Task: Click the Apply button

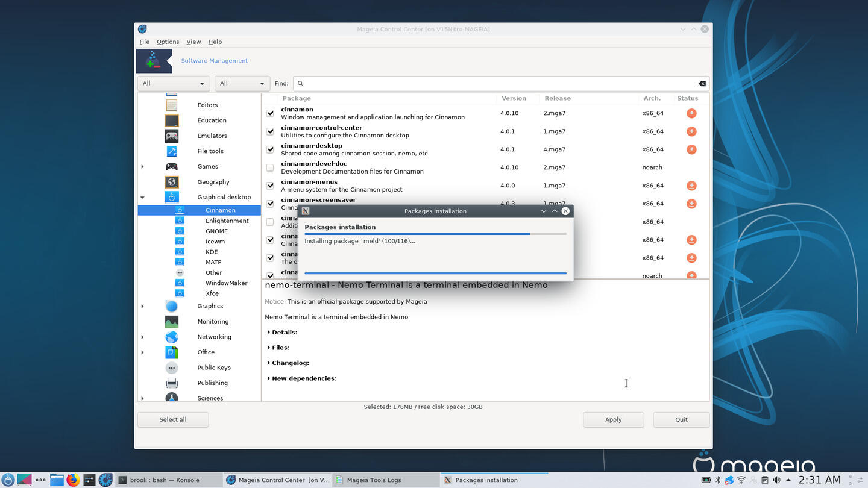Action: (x=613, y=420)
